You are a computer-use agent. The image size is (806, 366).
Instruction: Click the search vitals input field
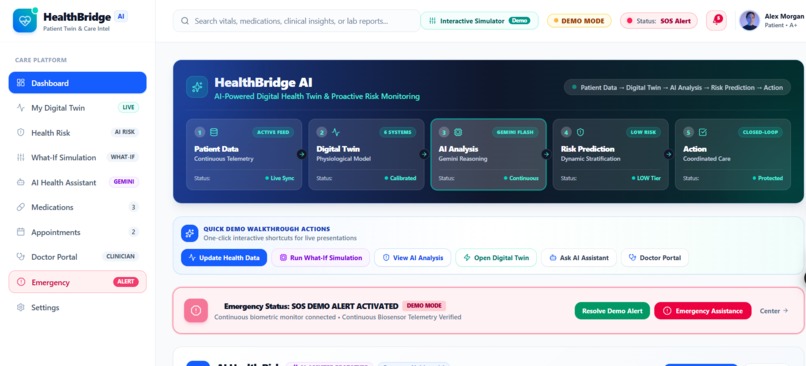[x=297, y=21]
